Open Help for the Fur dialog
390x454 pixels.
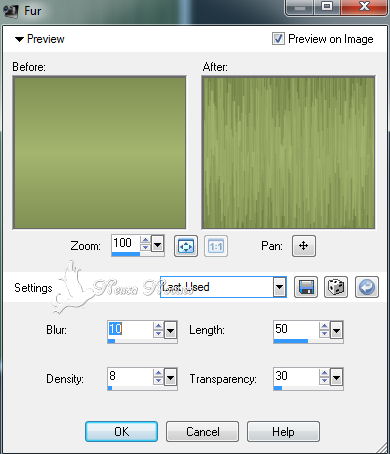coord(283,432)
